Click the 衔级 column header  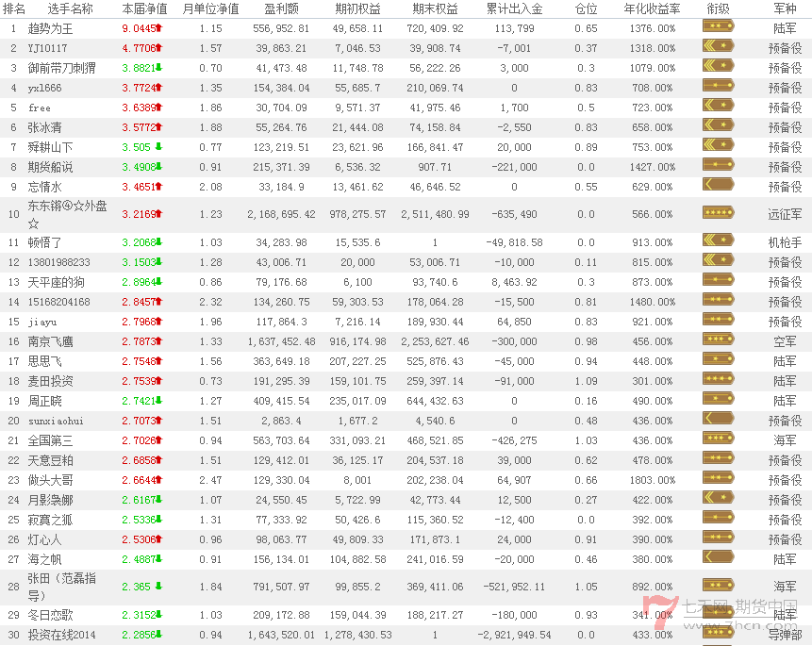719,8
